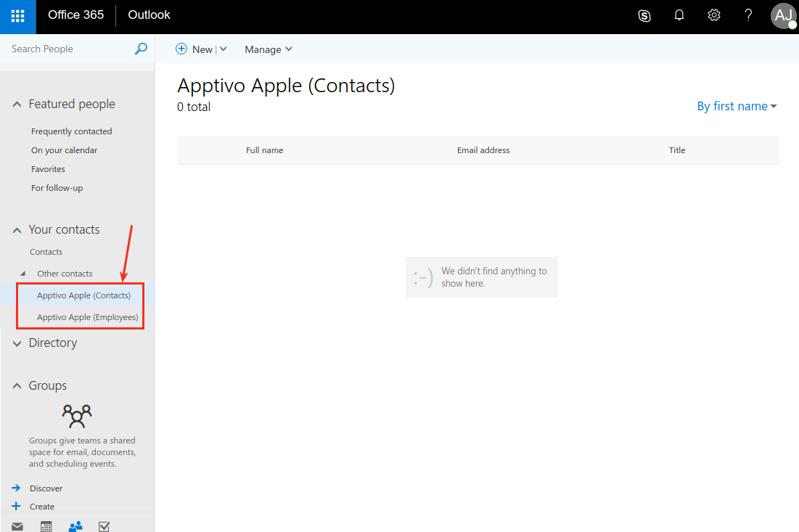Screen dimensions: 799x532
Task: Expand the Directory section
Action: coord(17,343)
